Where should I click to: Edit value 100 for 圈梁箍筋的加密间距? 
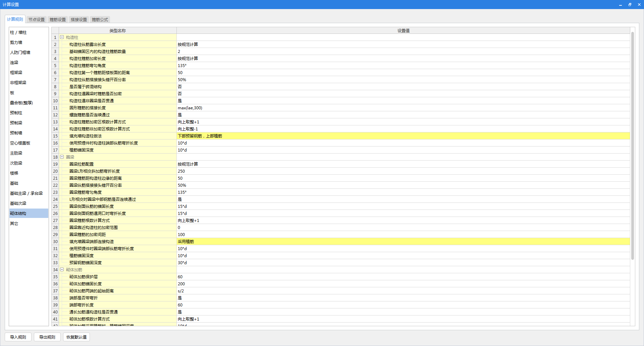[x=403, y=234]
